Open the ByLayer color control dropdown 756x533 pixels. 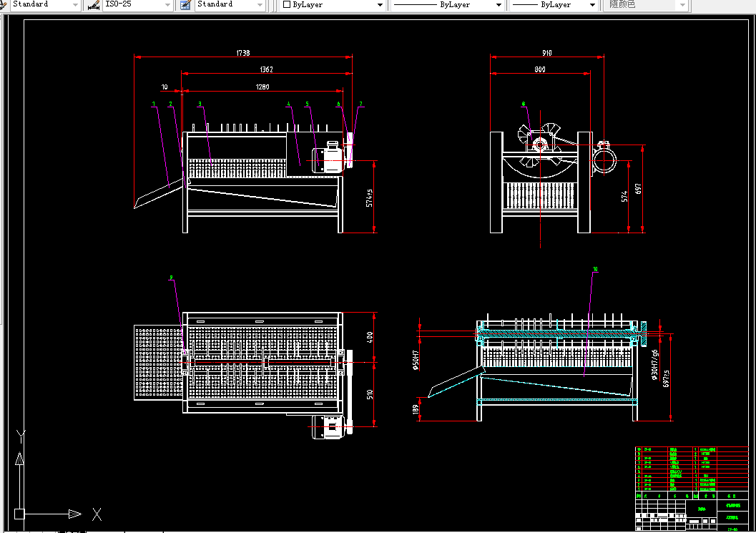click(x=333, y=5)
